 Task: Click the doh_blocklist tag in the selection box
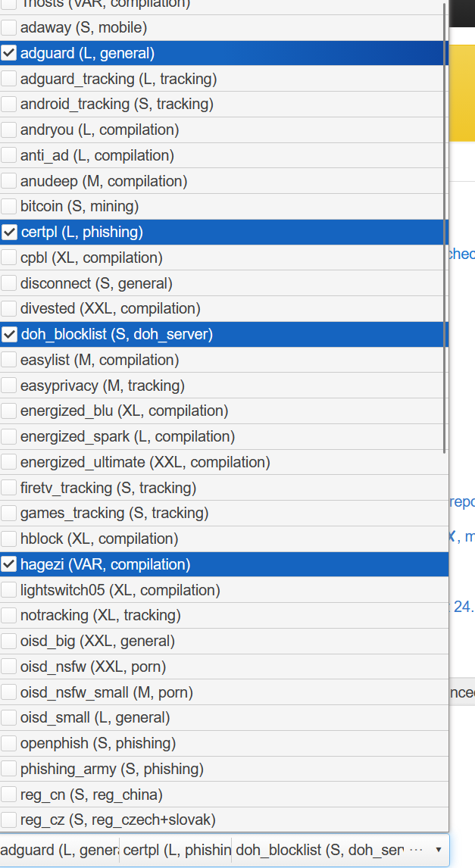pyautogui.click(x=319, y=851)
